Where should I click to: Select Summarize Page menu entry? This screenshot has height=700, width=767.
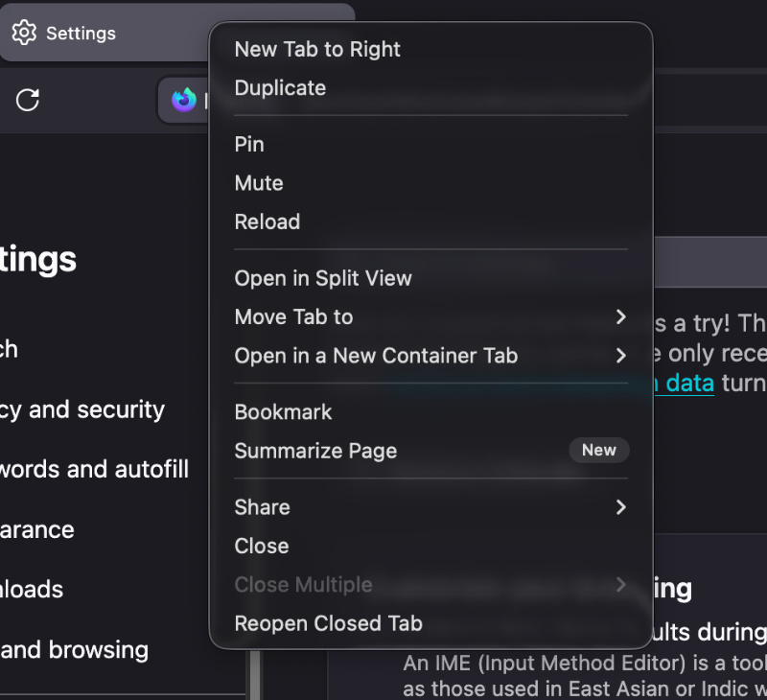(x=430, y=451)
